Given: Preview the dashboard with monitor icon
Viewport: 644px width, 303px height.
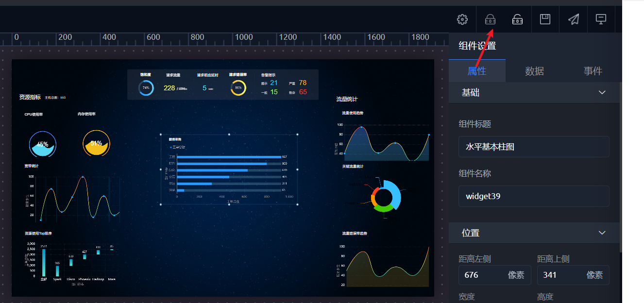Looking at the screenshot, I should click(601, 19).
